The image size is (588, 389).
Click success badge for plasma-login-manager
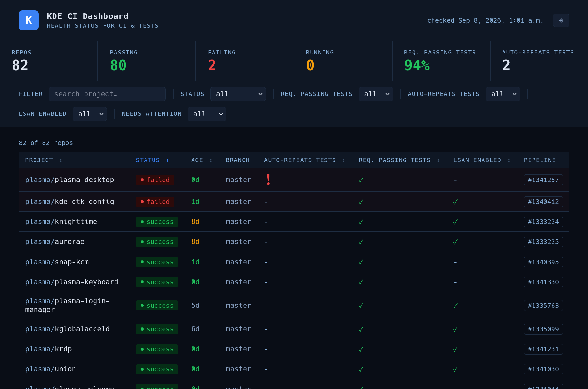[x=157, y=306]
